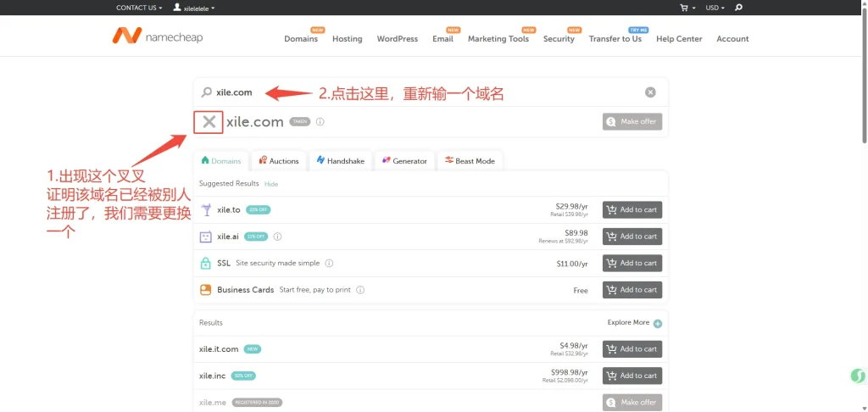Open the Email navigation menu

(442, 39)
